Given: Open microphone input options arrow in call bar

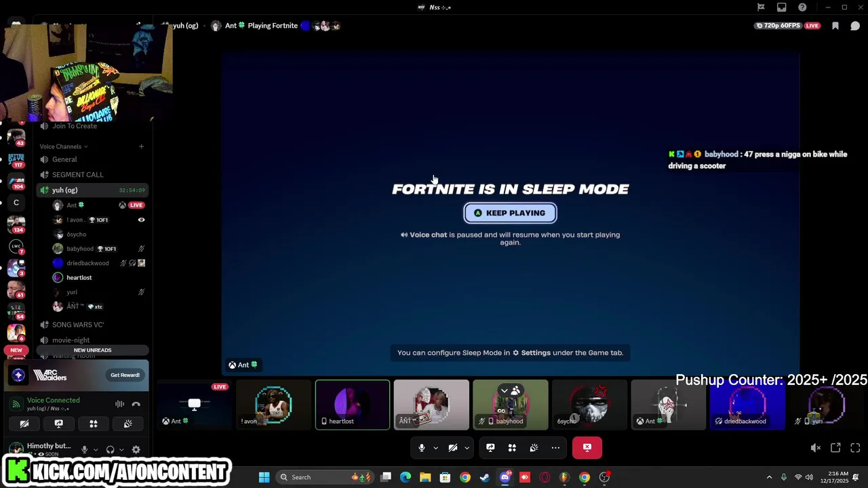Looking at the screenshot, I should tap(435, 448).
